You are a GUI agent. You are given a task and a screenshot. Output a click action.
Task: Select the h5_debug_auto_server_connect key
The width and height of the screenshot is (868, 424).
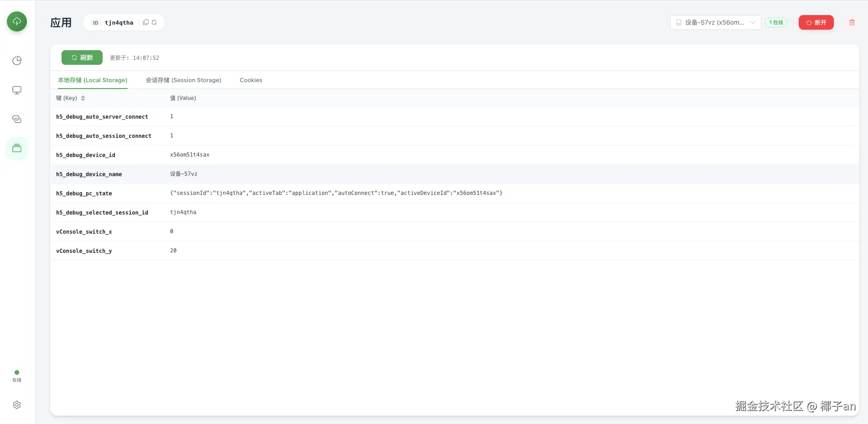[102, 117]
